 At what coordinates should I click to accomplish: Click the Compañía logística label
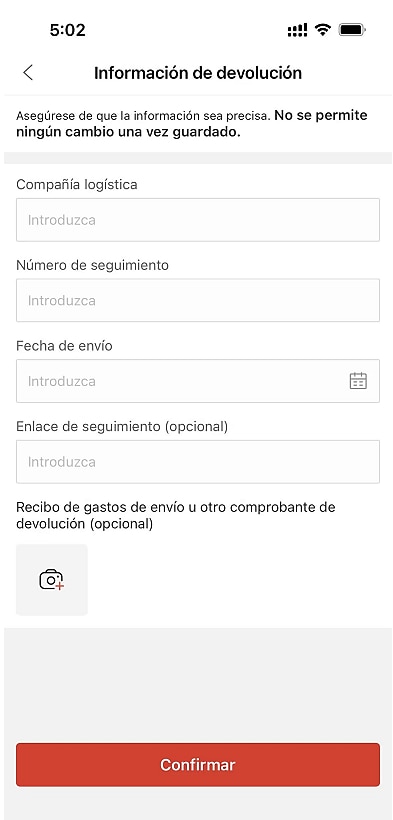click(x=77, y=185)
